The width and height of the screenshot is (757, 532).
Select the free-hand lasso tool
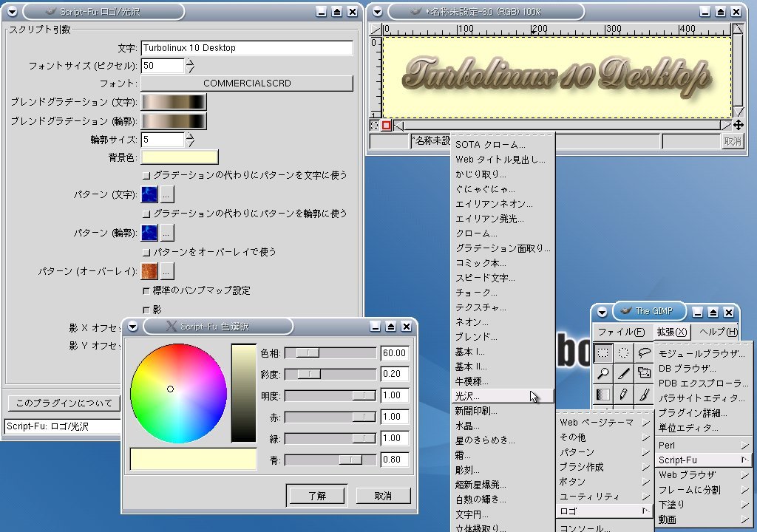(x=645, y=353)
